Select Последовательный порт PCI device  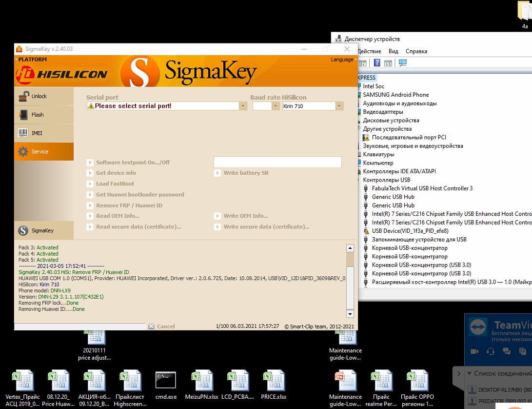pos(409,137)
